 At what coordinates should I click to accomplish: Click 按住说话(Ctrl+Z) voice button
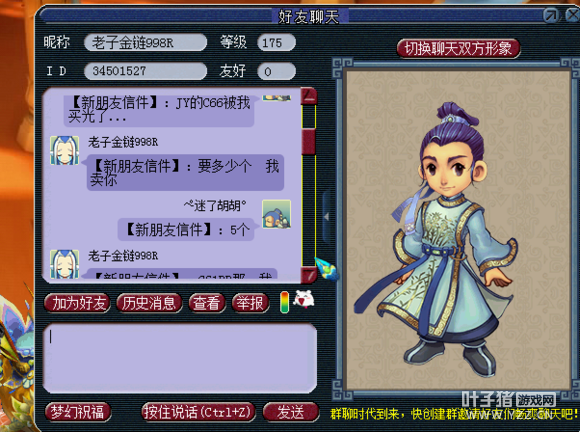click(198, 412)
